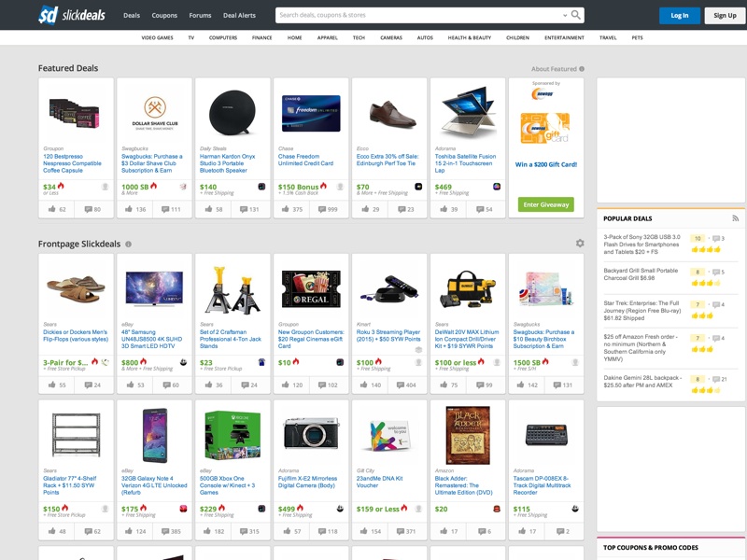Open 3-Pack of Sony 32GB USB popular deal
Image resolution: width=747 pixels, height=560 pixels.
641,245
